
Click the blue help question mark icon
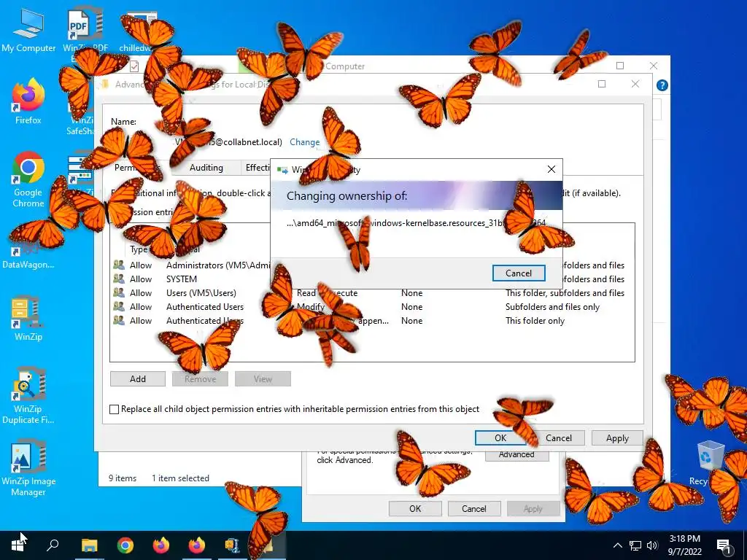[x=662, y=85]
